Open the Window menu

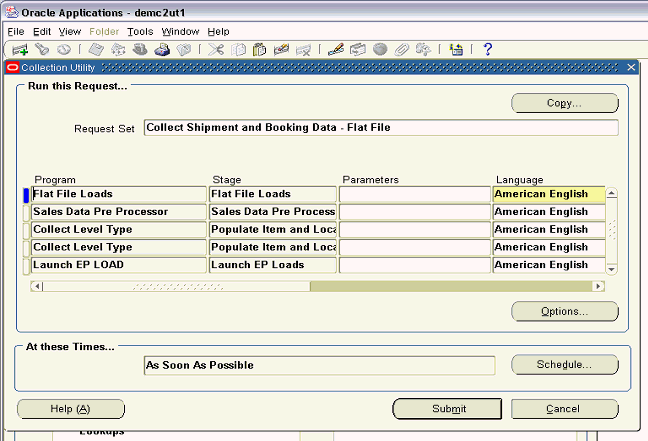pos(180,32)
